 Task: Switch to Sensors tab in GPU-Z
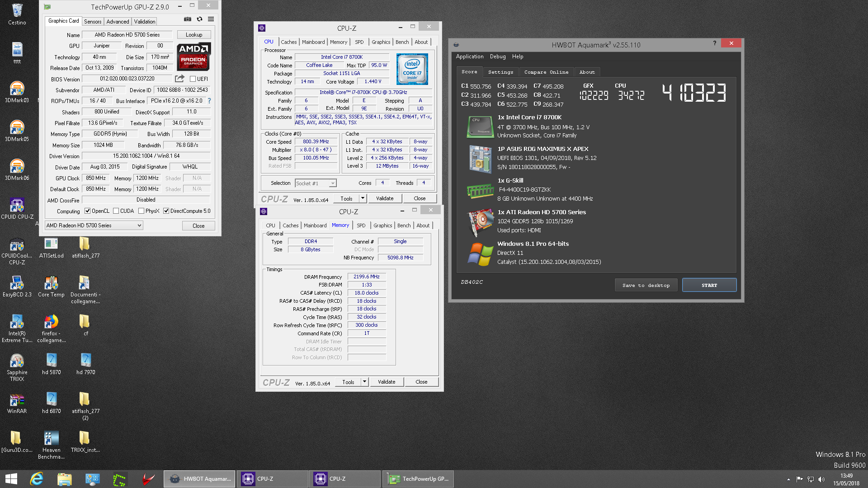[93, 21]
